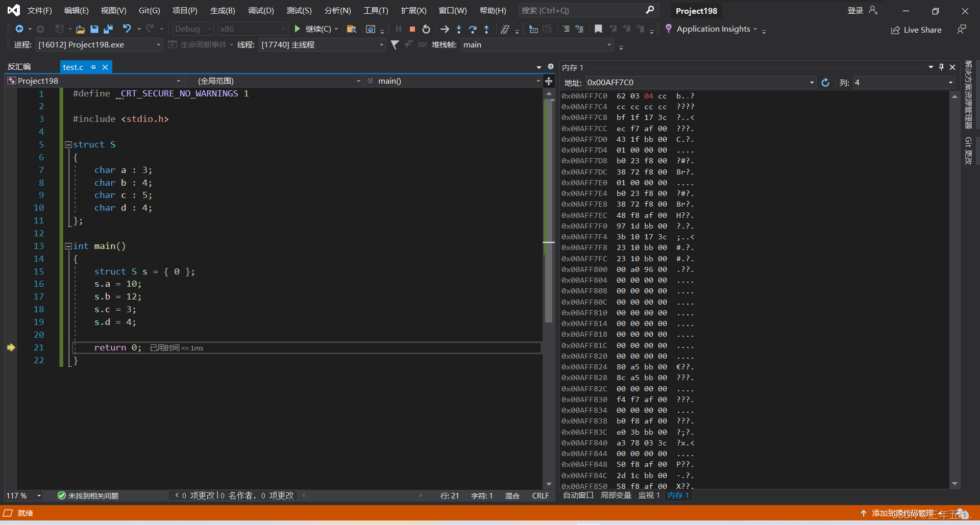Screen dimensions: 980x525
Task: Click the green Continue play icon
Action: (297, 29)
